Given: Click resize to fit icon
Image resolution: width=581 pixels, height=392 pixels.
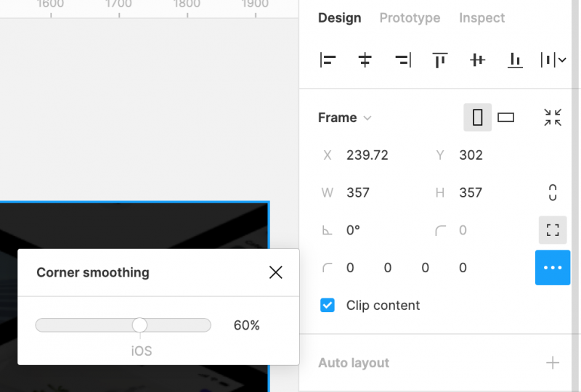Looking at the screenshot, I should tap(553, 118).
